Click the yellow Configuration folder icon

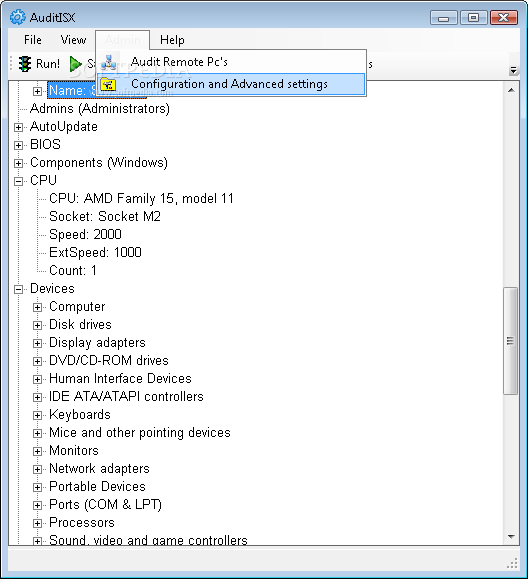(109, 84)
